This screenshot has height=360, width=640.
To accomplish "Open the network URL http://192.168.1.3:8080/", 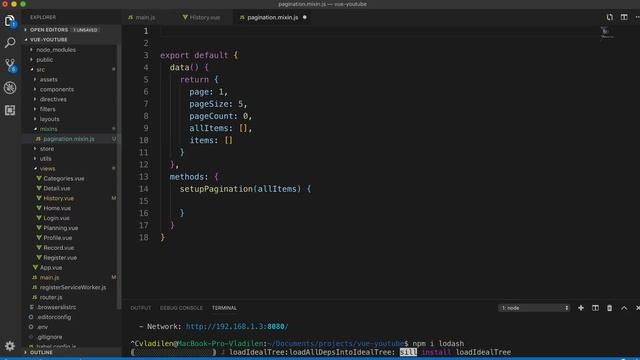I will [237, 327].
